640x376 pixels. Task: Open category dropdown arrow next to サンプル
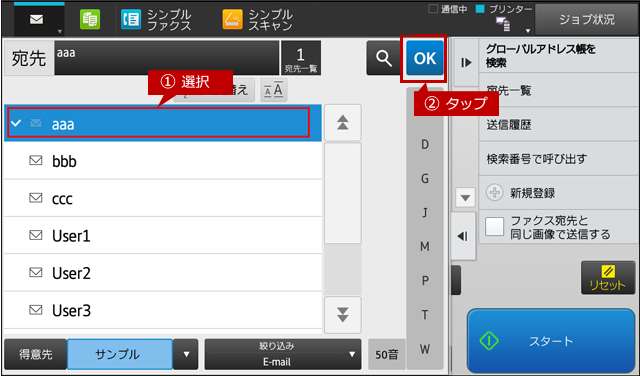186,354
